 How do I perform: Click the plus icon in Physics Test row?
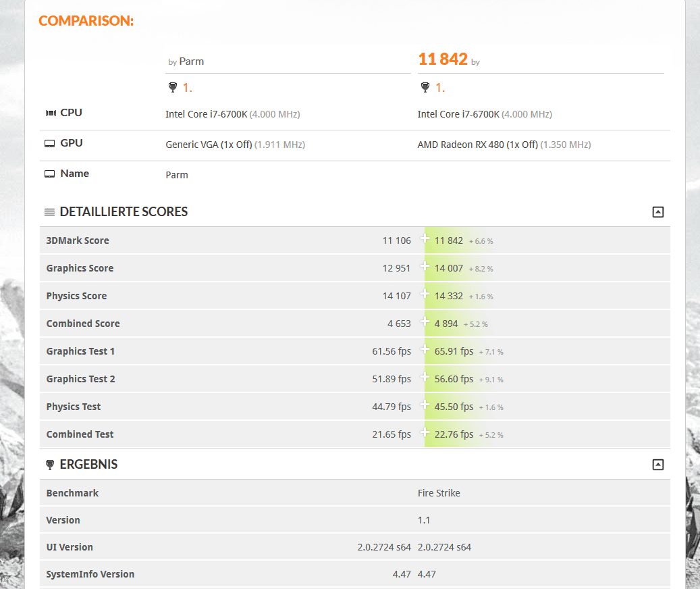coord(425,405)
